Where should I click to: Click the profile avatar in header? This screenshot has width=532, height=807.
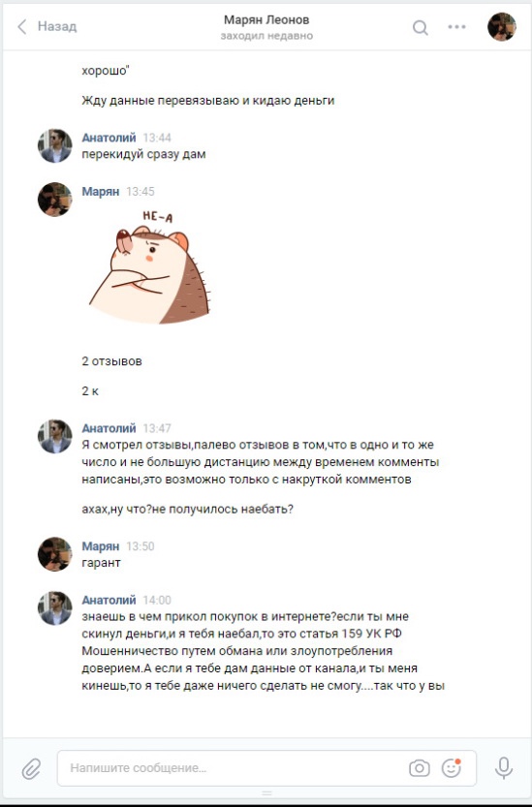tap(502, 27)
